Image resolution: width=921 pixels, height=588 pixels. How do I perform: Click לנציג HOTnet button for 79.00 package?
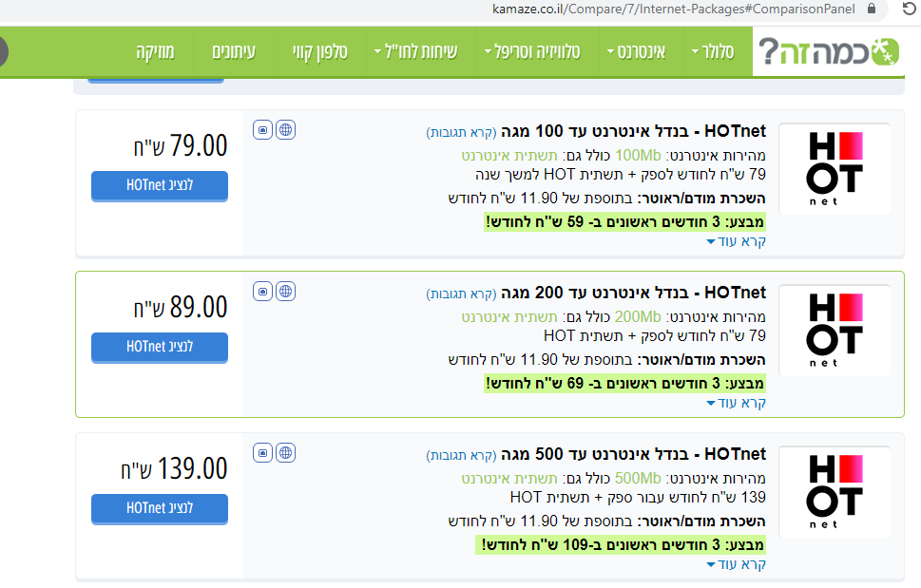click(159, 185)
